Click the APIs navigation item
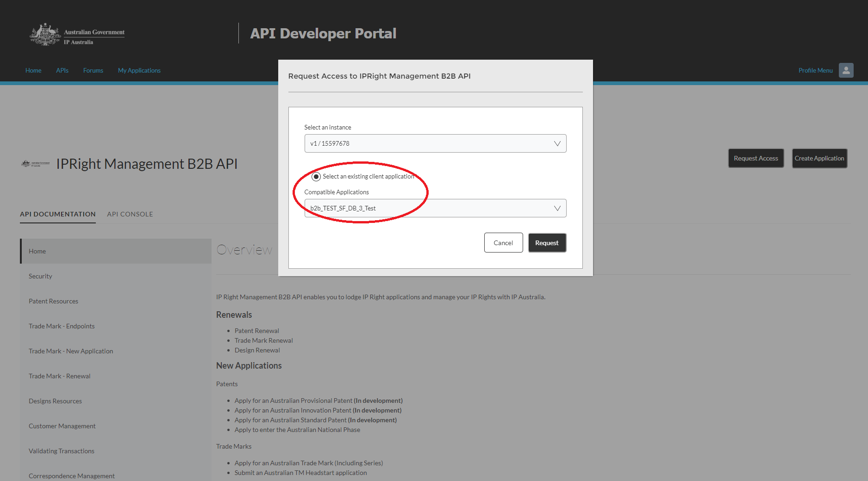868x481 pixels. [62, 70]
